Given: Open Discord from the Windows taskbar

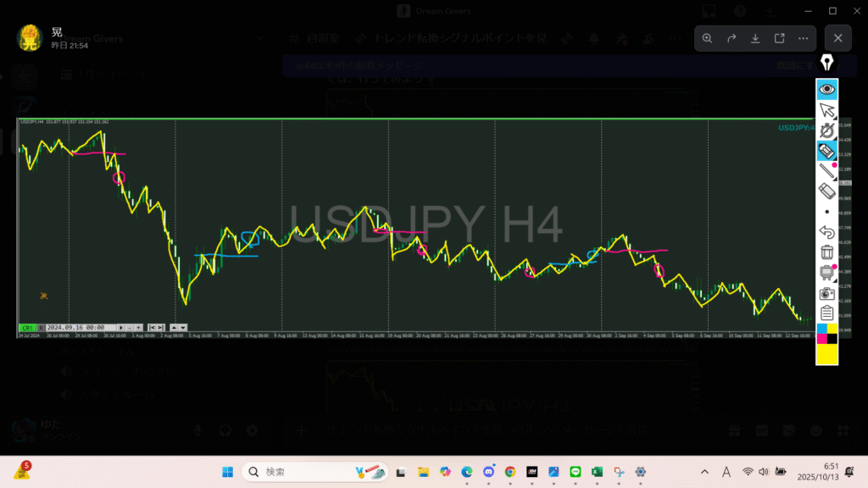Looking at the screenshot, I should (488, 472).
